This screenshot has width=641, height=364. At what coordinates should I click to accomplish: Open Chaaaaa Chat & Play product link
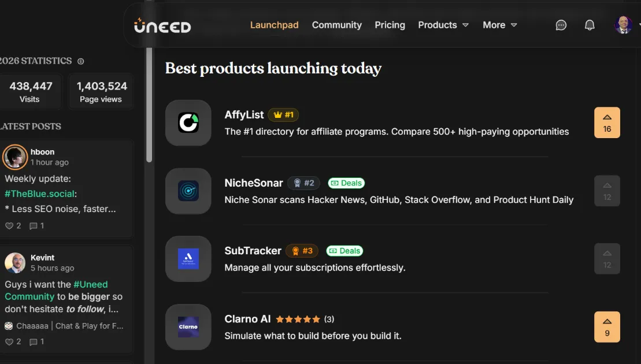click(69, 326)
